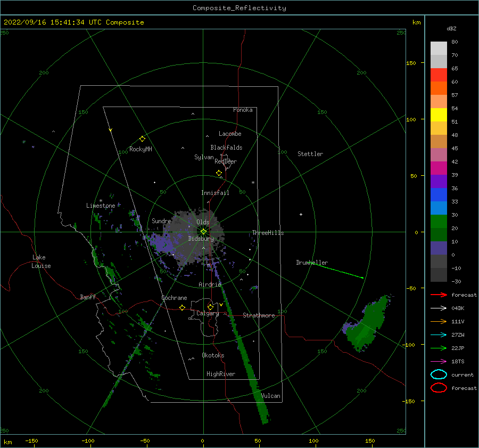Click the yellow diamond marker below Cochrane

point(182,307)
